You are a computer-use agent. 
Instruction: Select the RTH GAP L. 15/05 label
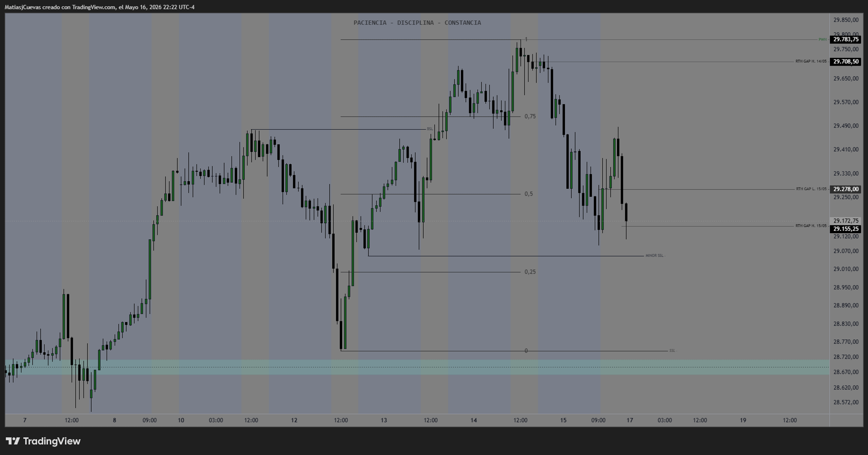pyautogui.click(x=811, y=189)
